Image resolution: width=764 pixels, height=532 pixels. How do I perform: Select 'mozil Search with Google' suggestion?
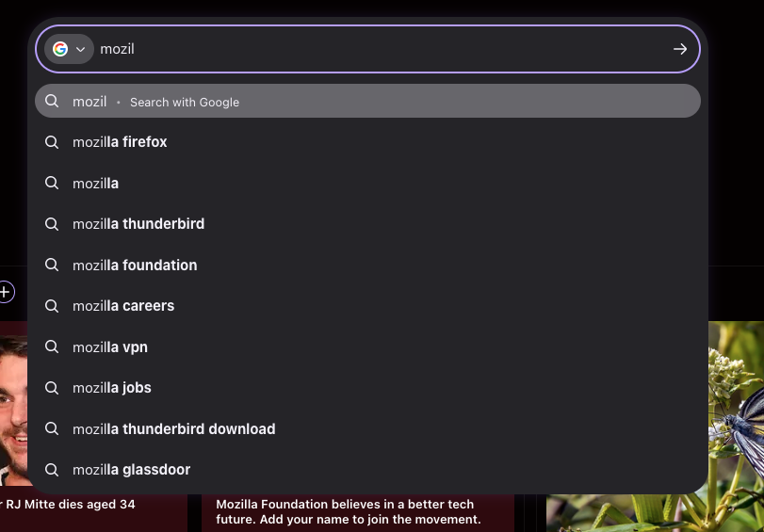368,101
